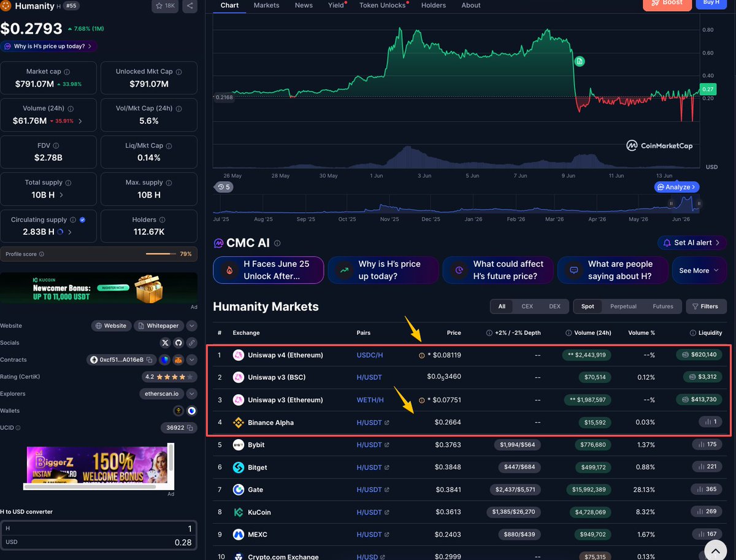The width and height of the screenshot is (736, 560).
Task: Click the green document marker on the price chart
Action: pyautogui.click(x=580, y=61)
